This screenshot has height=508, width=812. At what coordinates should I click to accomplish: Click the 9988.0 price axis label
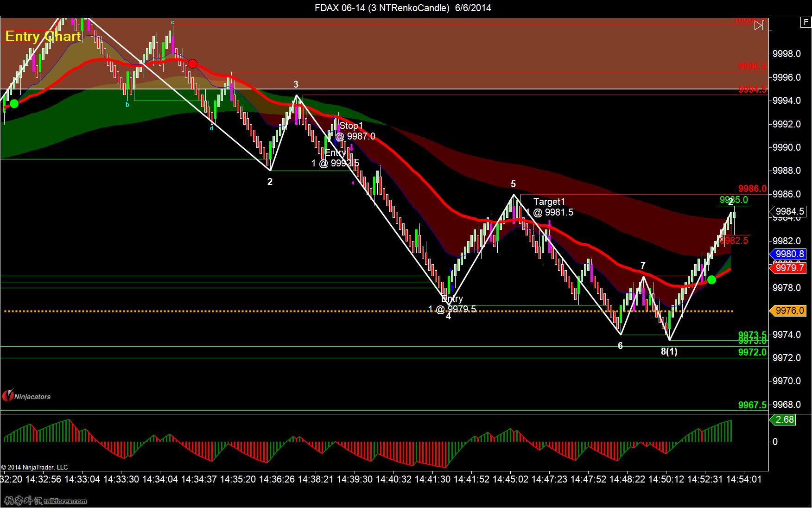[x=787, y=171]
